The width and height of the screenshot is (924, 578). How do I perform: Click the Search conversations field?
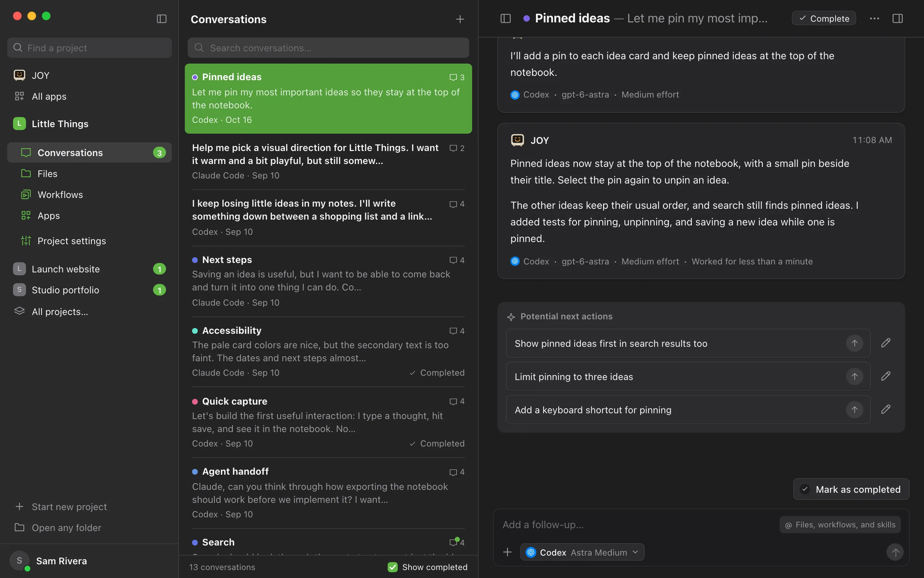328,48
